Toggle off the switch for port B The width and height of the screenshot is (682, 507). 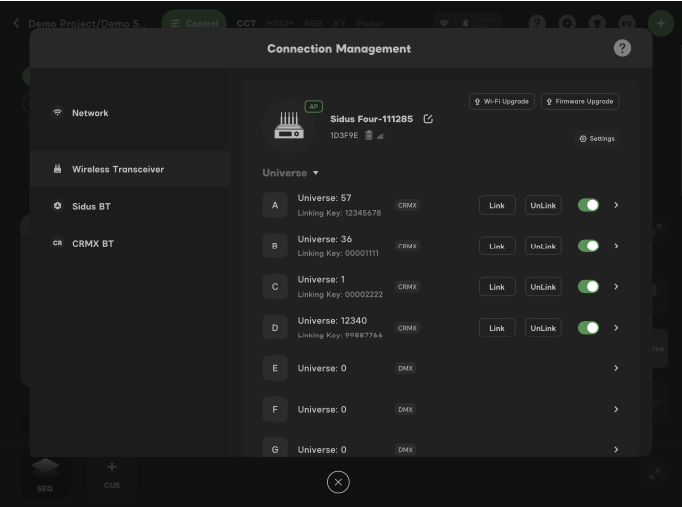pos(588,246)
